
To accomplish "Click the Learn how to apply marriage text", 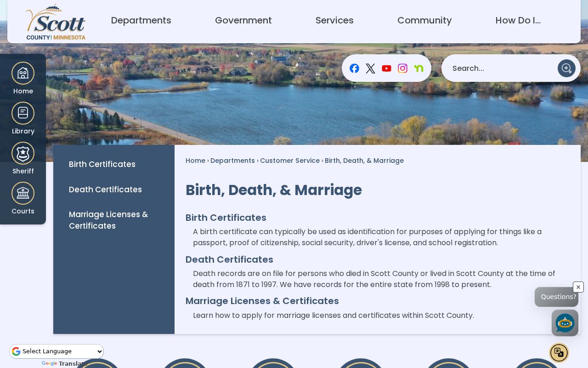I will point(334,316).
